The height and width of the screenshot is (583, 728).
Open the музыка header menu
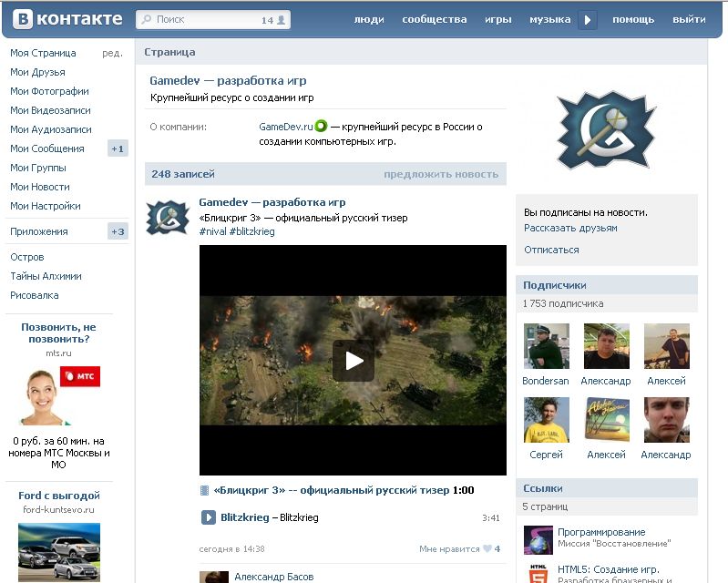(x=549, y=19)
